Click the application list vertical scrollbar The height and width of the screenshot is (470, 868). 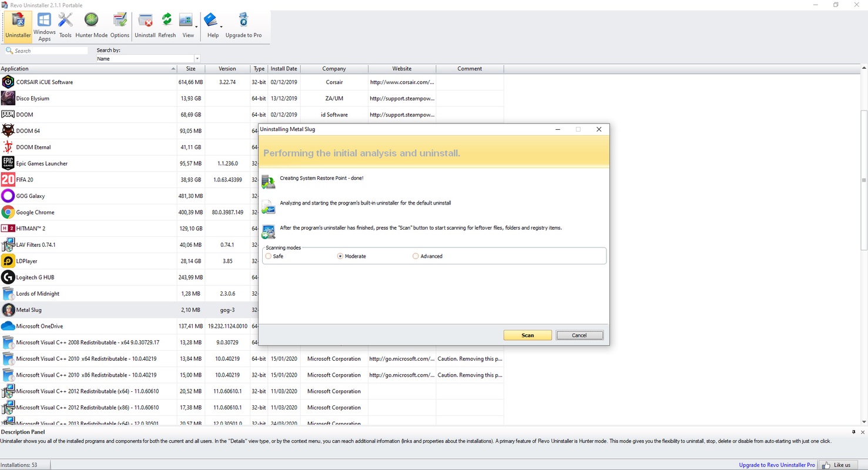(x=863, y=235)
